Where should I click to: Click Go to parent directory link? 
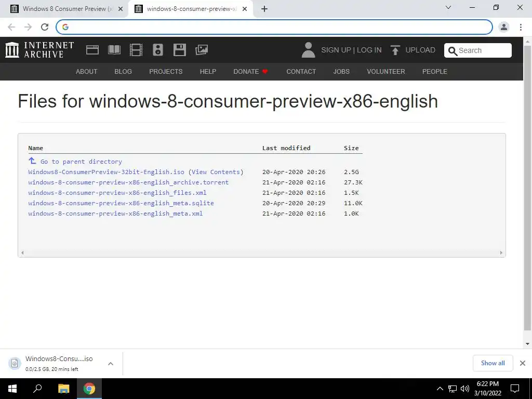click(x=81, y=162)
